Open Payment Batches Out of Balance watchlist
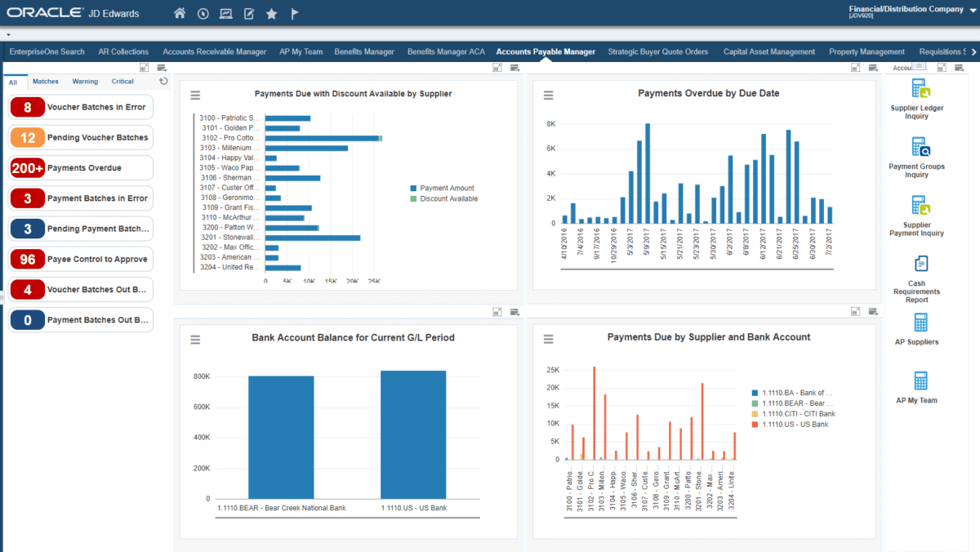This screenshot has width=980, height=552. click(x=81, y=320)
